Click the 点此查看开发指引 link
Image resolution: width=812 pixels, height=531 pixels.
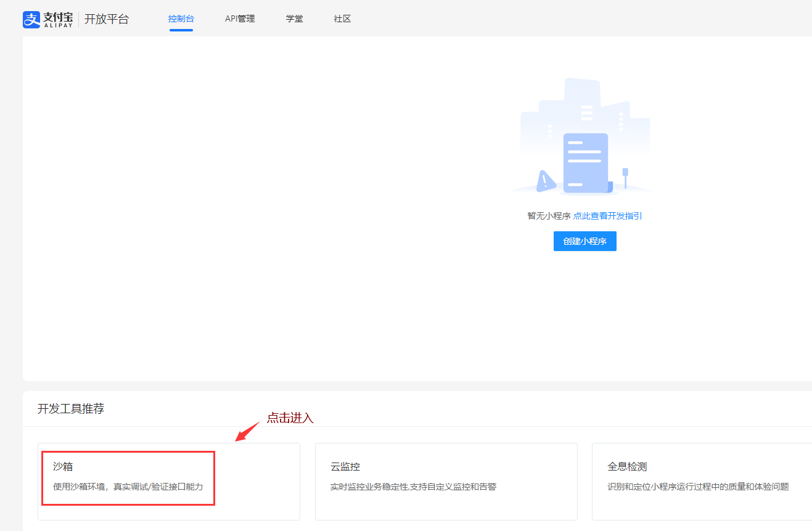point(608,216)
